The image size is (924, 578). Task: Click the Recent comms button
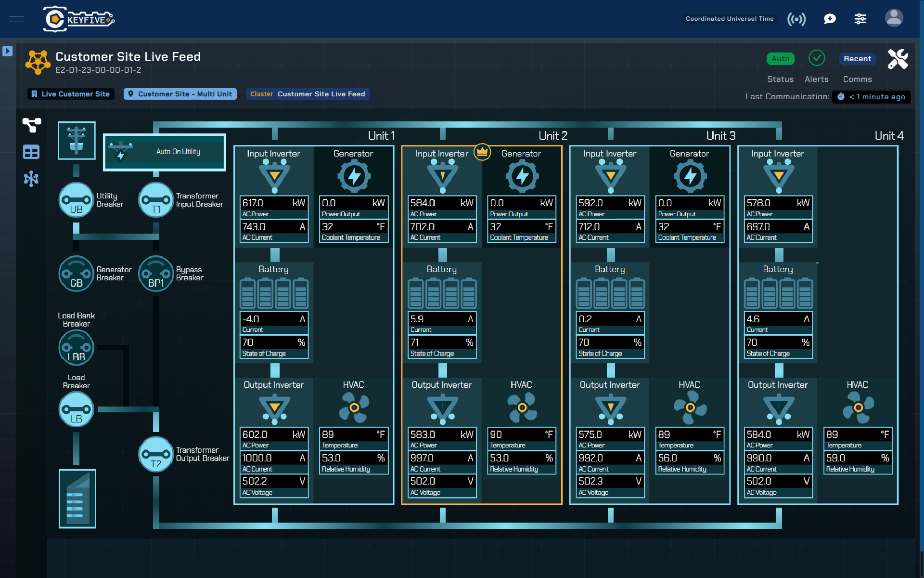[857, 59]
